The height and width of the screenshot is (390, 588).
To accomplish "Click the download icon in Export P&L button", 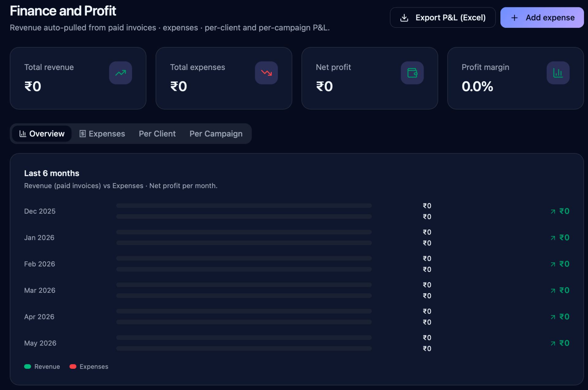I will (404, 18).
